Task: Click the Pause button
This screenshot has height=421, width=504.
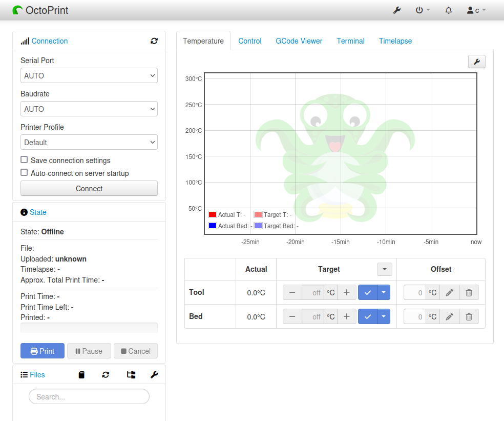Action: coord(89,351)
